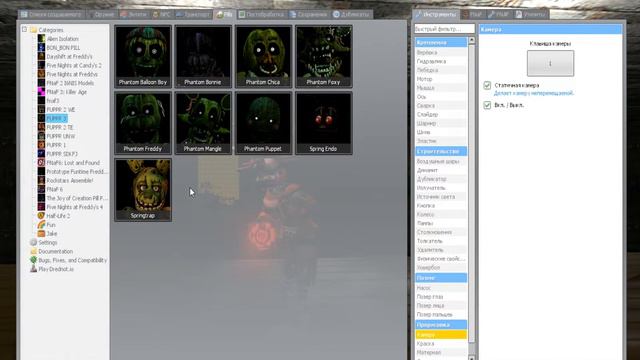Select the FUPPR 2 TE category
This screenshot has height=360, width=640.
pos(60,127)
